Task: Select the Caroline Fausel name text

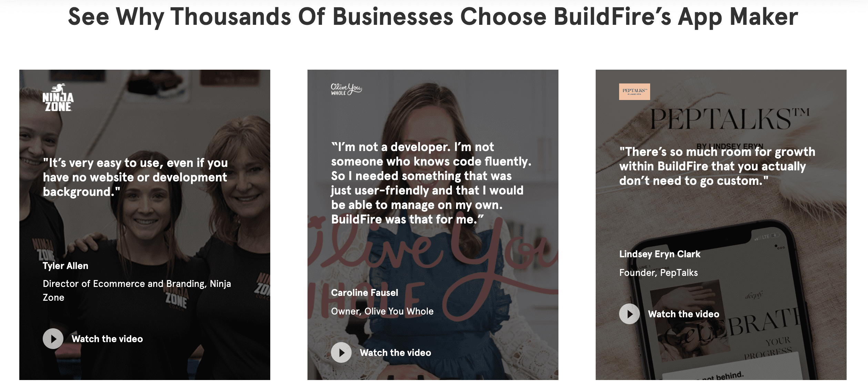Action: coord(364,293)
